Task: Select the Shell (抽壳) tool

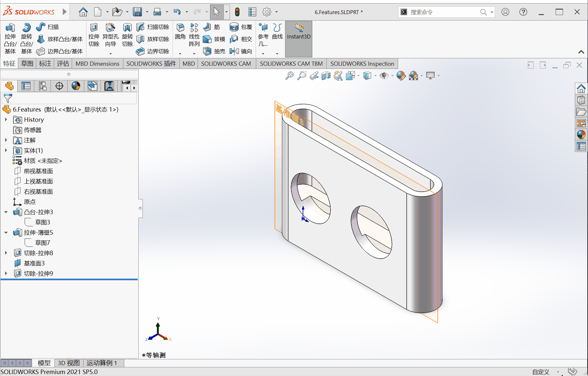Action: [214, 51]
